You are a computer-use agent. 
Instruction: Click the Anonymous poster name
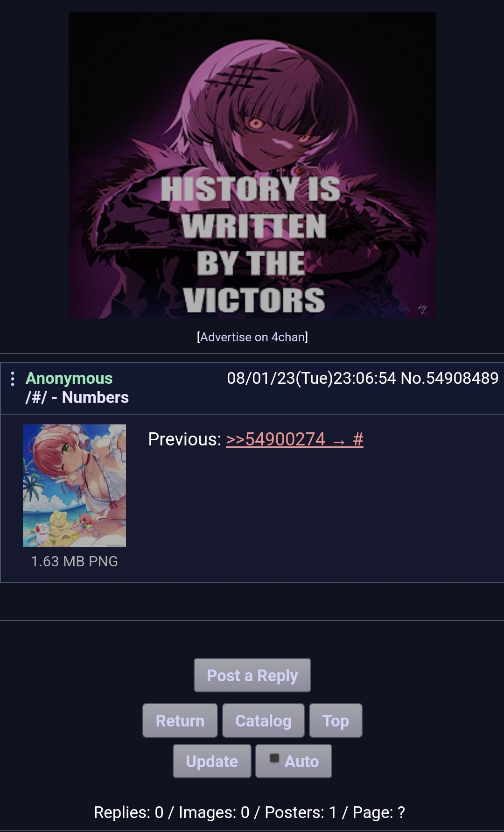[x=69, y=378]
